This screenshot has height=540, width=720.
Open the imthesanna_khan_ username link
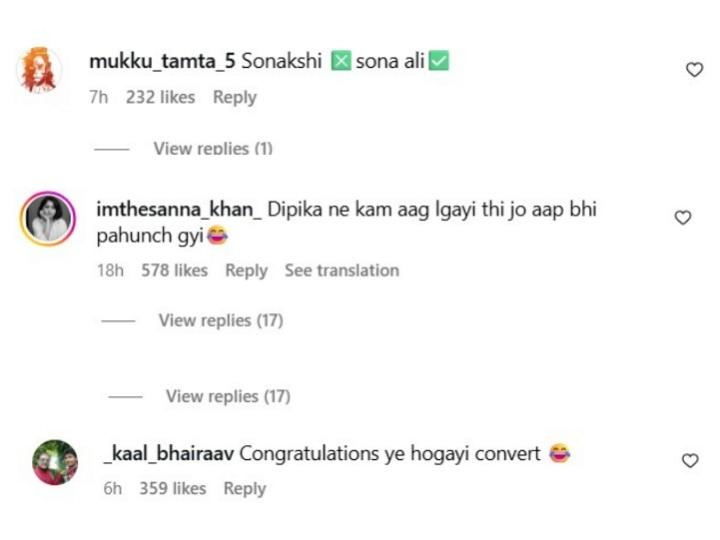[x=179, y=211]
